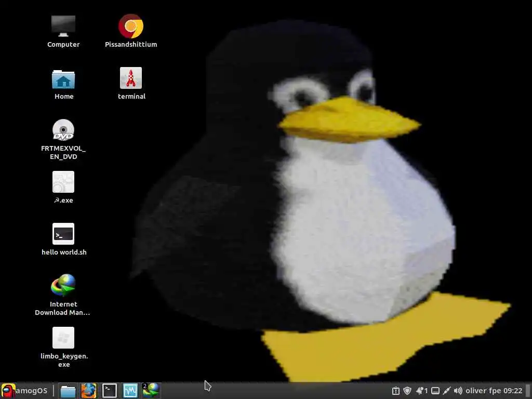Click the "Pissandshittium" label text
This screenshot has height=399, width=532.
pos(131,44)
